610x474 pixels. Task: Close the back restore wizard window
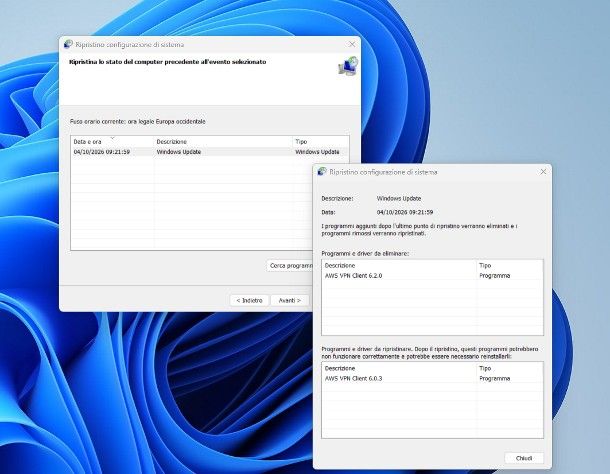(352, 44)
